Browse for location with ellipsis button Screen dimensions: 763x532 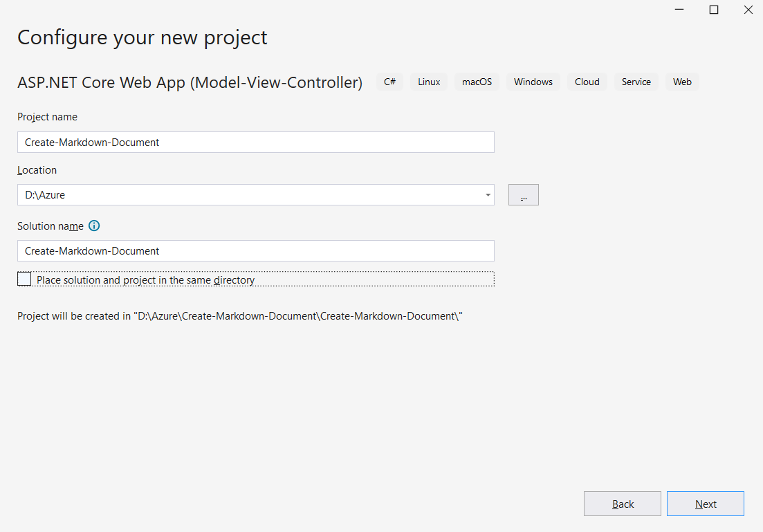point(524,194)
